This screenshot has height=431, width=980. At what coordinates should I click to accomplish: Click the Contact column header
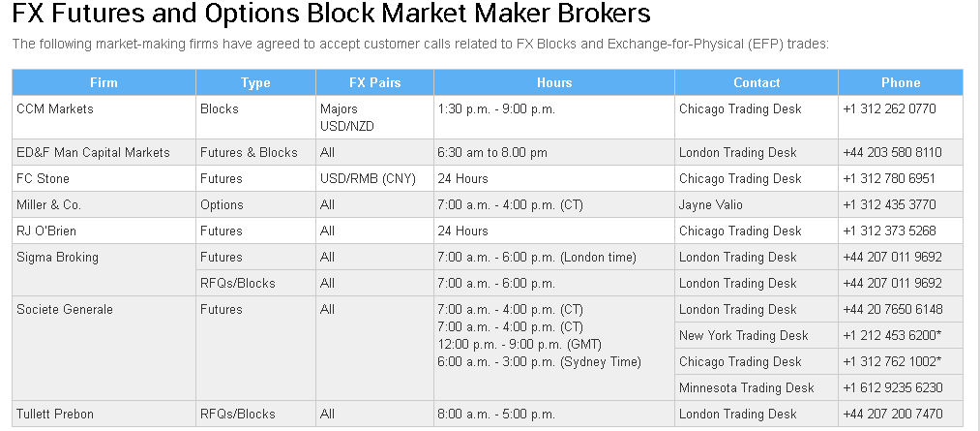(757, 82)
